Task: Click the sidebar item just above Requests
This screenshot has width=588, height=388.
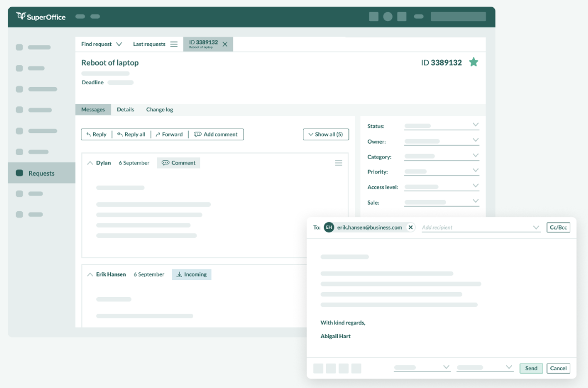Action: point(33,152)
